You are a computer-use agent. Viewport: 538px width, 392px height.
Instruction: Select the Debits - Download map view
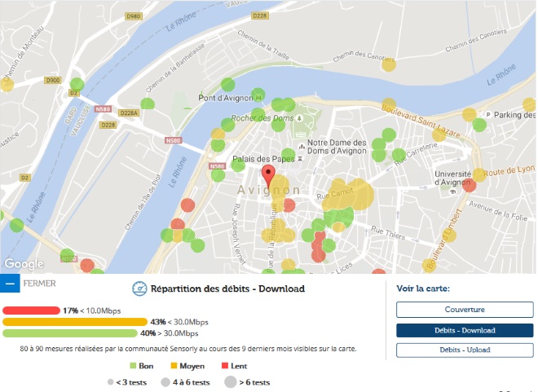465,330
